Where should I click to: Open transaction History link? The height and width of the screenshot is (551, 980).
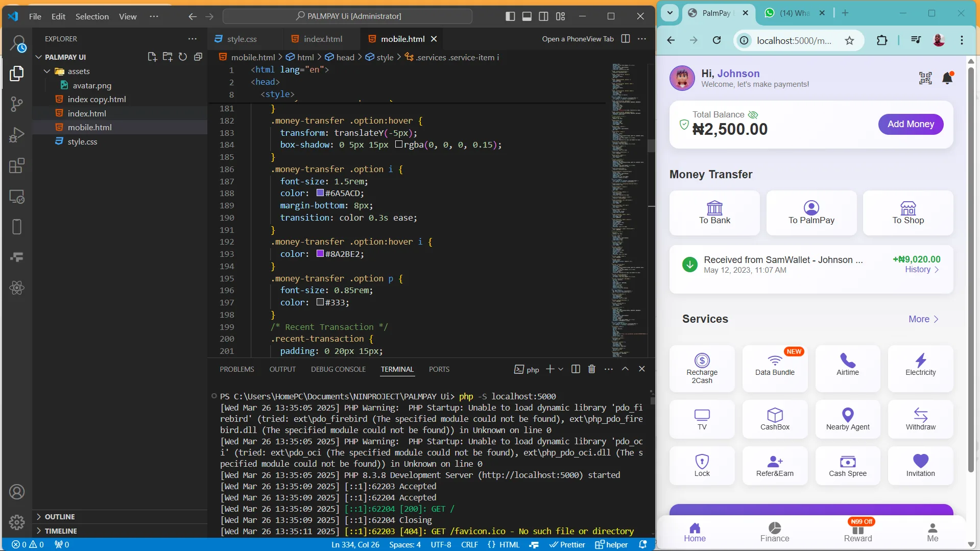[x=922, y=270]
